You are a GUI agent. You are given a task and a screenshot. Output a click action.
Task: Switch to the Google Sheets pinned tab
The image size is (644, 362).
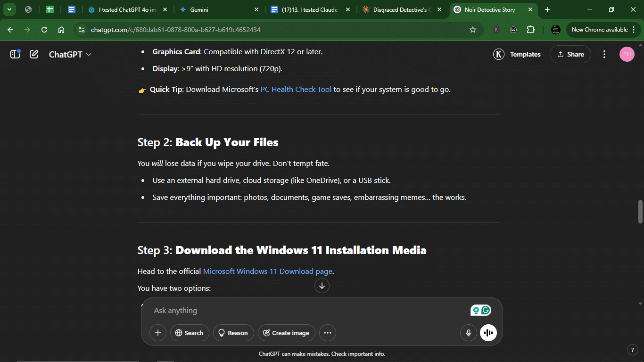click(50, 9)
